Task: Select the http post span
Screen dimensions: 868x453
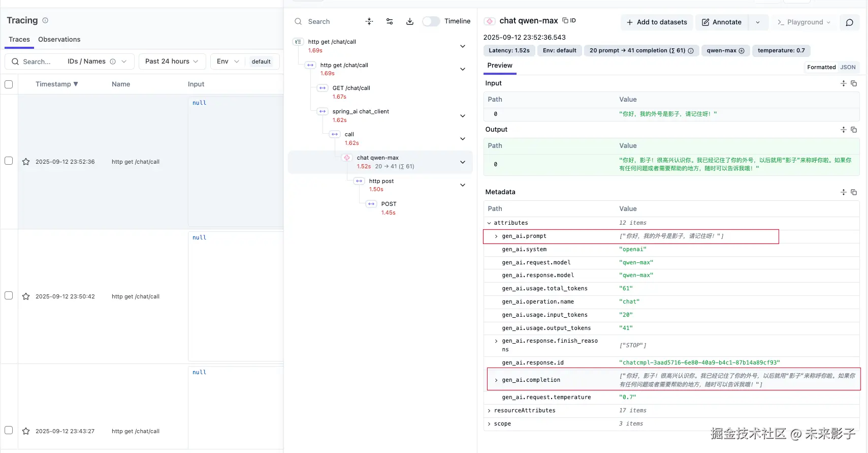Action: click(x=381, y=181)
